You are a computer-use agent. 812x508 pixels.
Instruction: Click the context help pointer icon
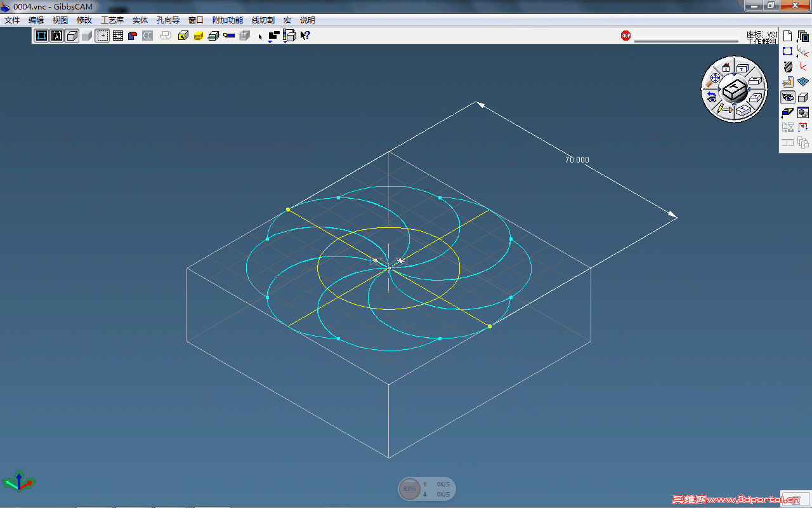pyautogui.click(x=305, y=36)
